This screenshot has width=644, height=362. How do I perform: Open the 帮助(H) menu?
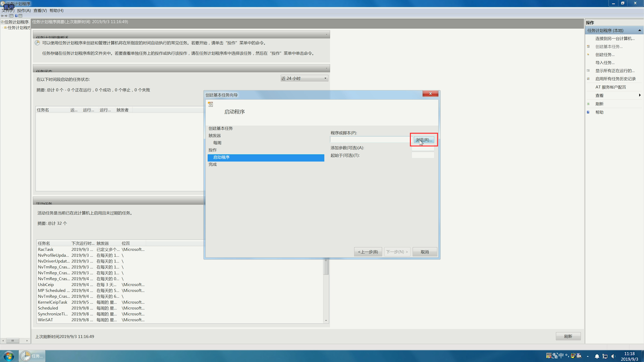[56, 11]
